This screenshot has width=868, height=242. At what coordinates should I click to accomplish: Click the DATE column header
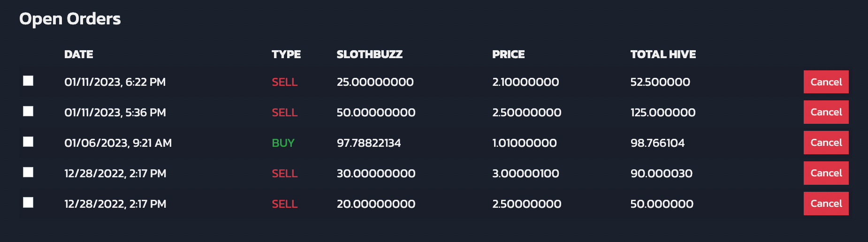coord(79,54)
